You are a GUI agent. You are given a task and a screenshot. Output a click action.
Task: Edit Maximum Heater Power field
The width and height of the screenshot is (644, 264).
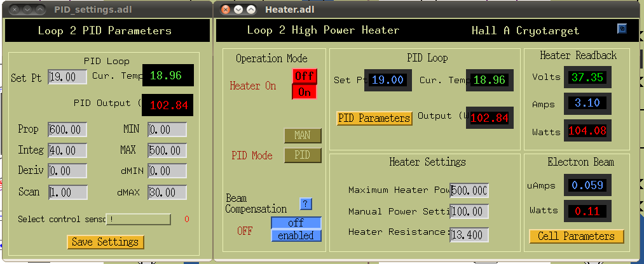click(469, 190)
